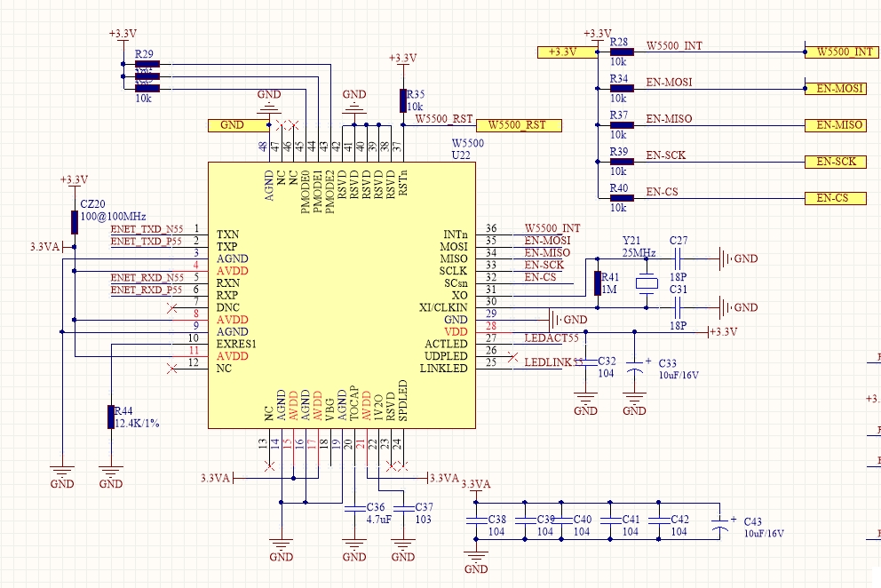Click the 10uF/16V value under C43
The width and height of the screenshot is (881, 588).
[x=764, y=534]
